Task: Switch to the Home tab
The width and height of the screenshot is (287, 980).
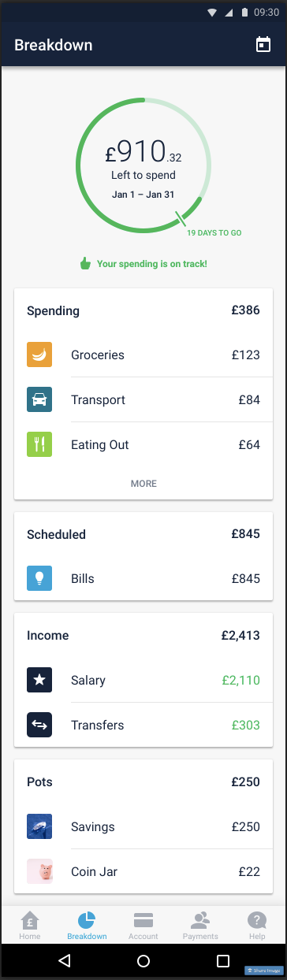Action: pos(30,926)
